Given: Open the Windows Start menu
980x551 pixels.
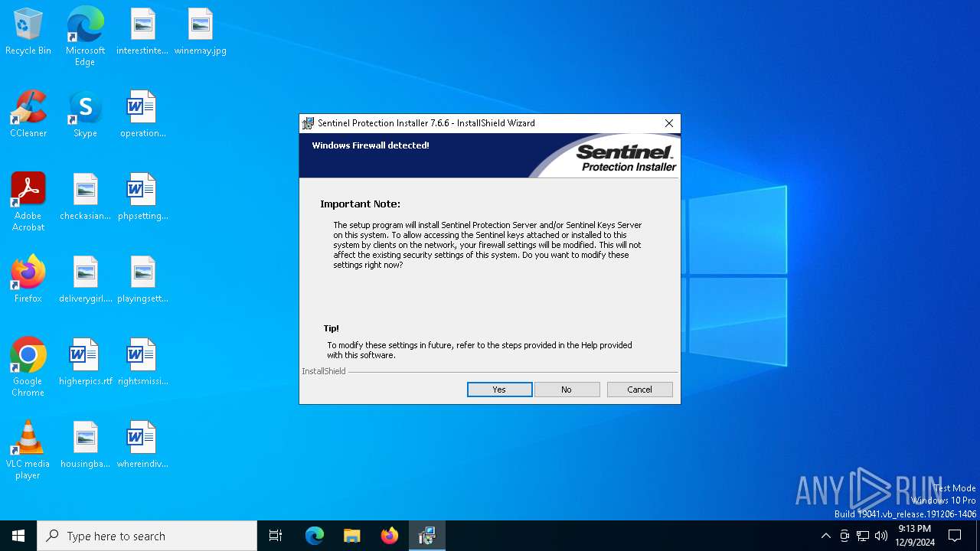Looking at the screenshot, I should tap(18, 536).
